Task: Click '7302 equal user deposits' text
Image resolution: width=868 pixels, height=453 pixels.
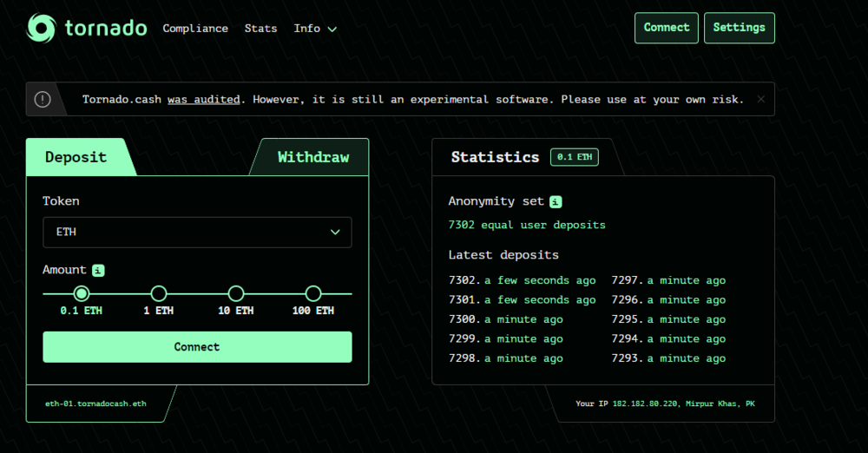Action: coord(527,226)
